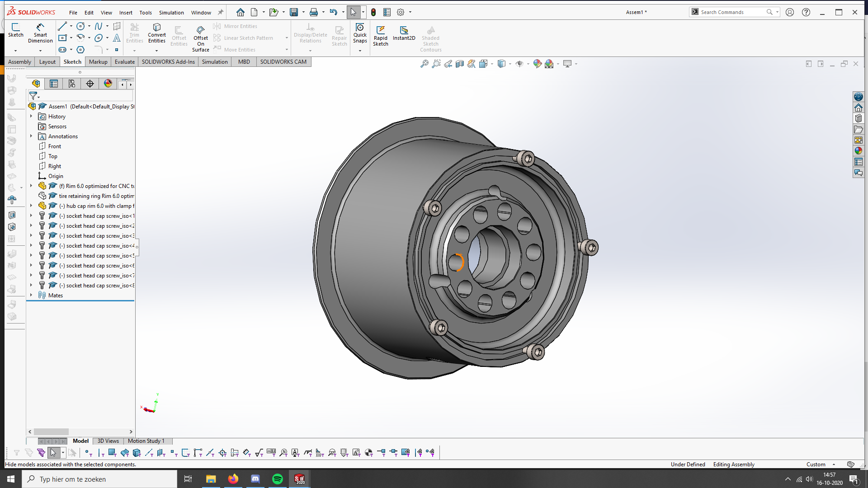The width and height of the screenshot is (868, 488).
Task: Switch to the 3D Views tab
Action: (108, 441)
